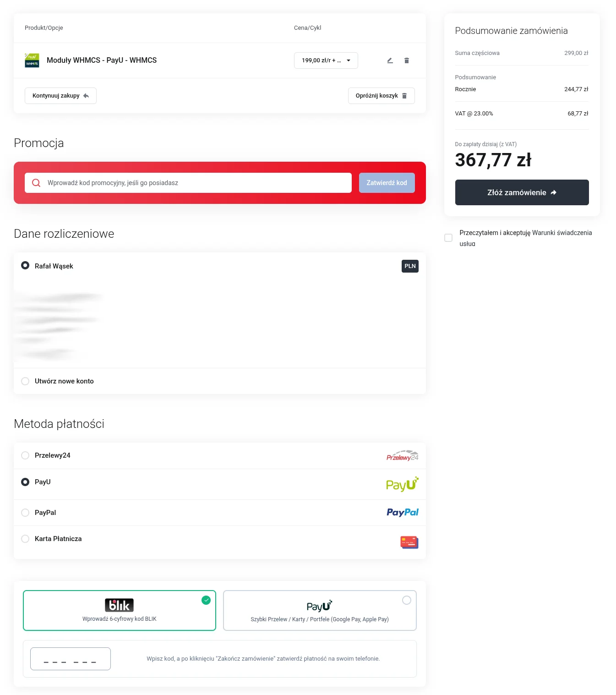The height and width of the screenshot is (695, 616).
Task: Select Przelewy24 payment method
Action: 26,455
